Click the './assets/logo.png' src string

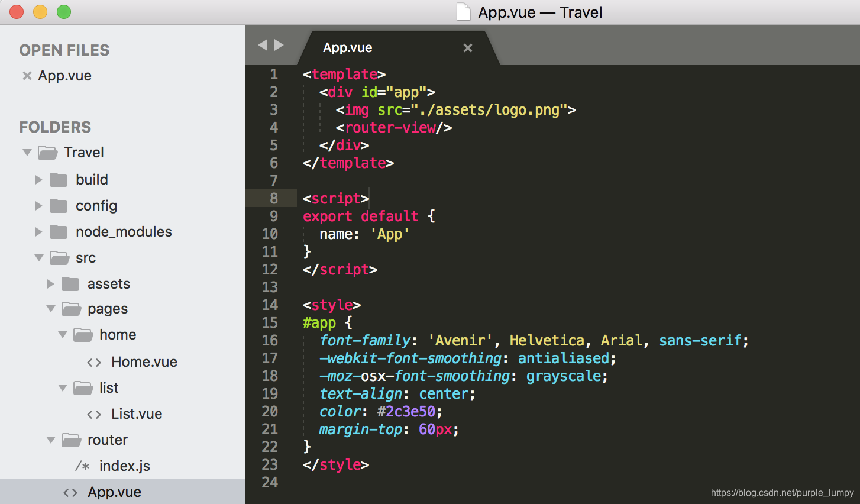pos(489,110)
